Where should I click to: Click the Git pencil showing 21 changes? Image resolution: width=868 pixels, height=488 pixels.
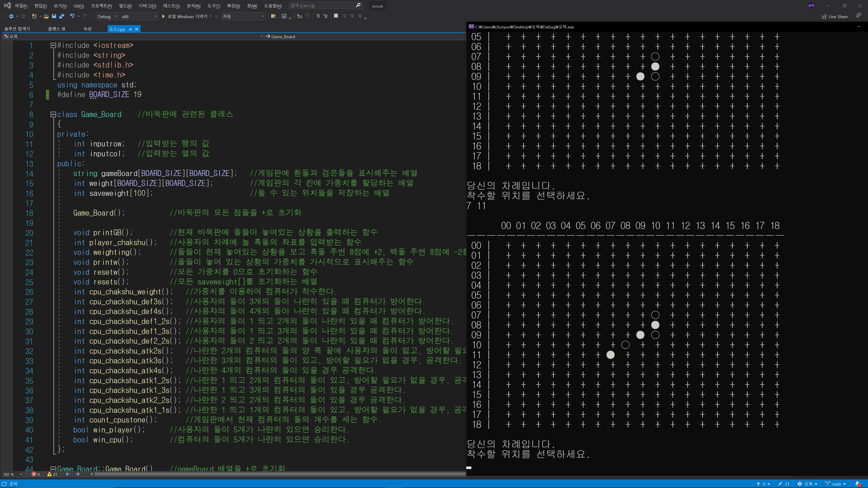783,484
